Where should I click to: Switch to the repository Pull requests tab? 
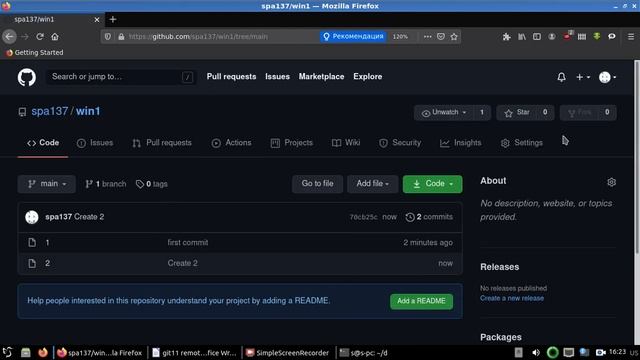[x=162, y=143]
